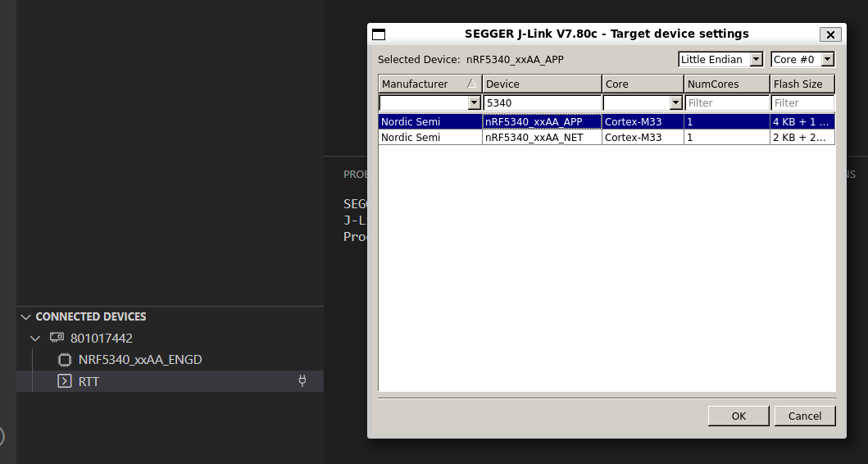Screen dimensions: 868x464
Task: Click the board icon beside 801017442
Action: (x=57, y=337)
